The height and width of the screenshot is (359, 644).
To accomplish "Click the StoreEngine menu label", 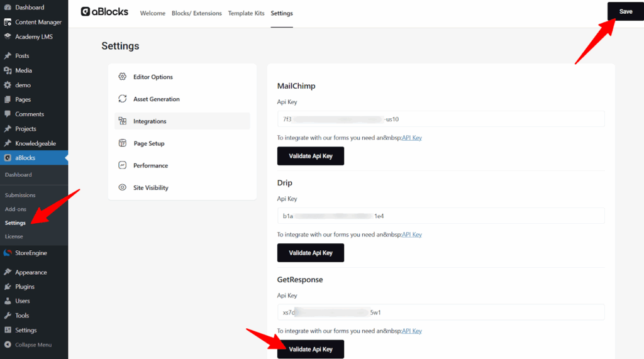I will click(x=31, y=253).
